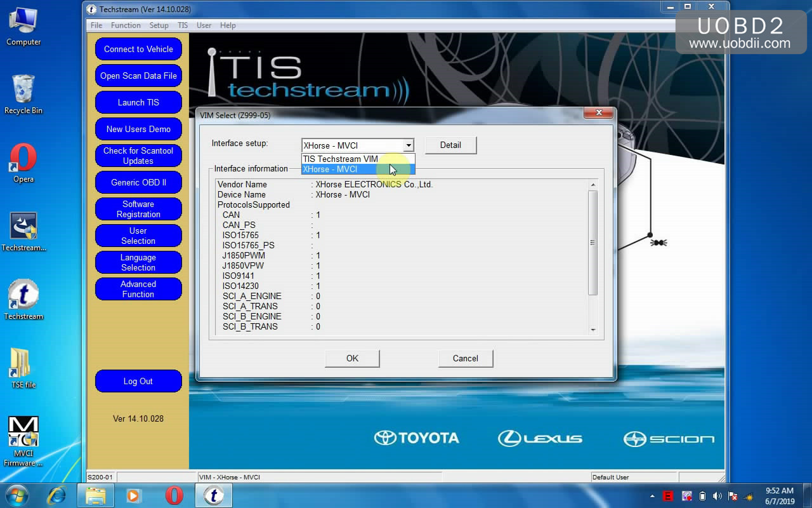
Task: Toggle the Interface setup dropdown arrow
Action: pyautogui.click(x=409, y=145)
